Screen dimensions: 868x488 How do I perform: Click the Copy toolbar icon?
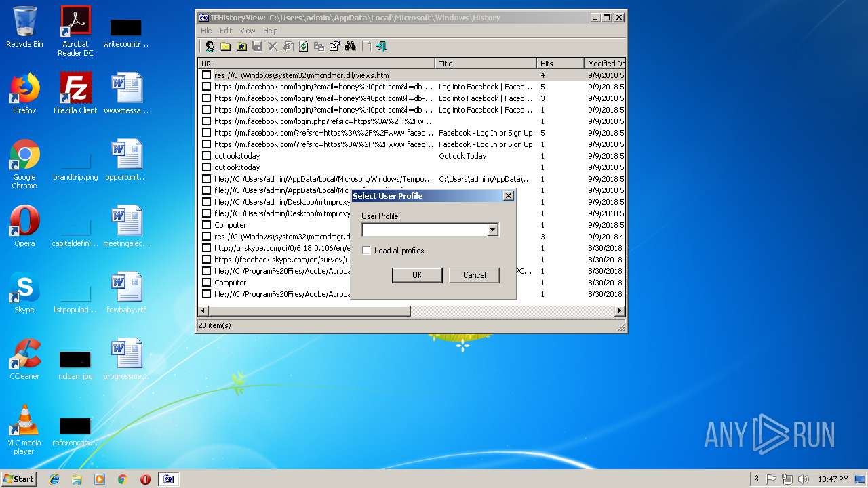319,46
